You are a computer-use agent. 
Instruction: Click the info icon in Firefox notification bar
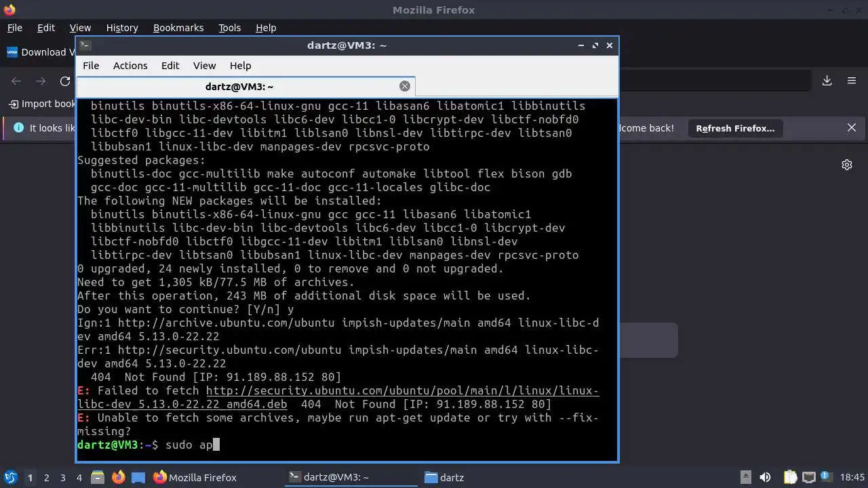tap(18, 127)
